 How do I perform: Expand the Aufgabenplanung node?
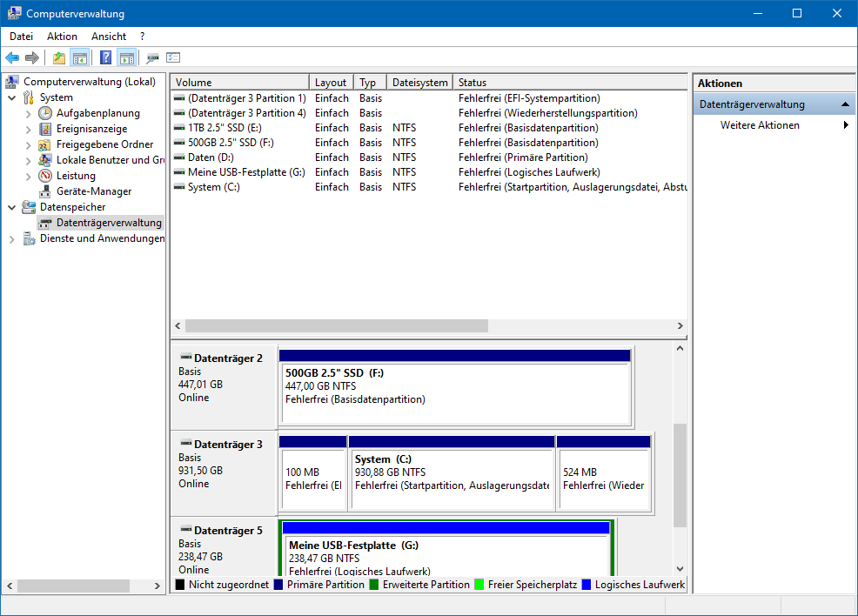point(28,114)
